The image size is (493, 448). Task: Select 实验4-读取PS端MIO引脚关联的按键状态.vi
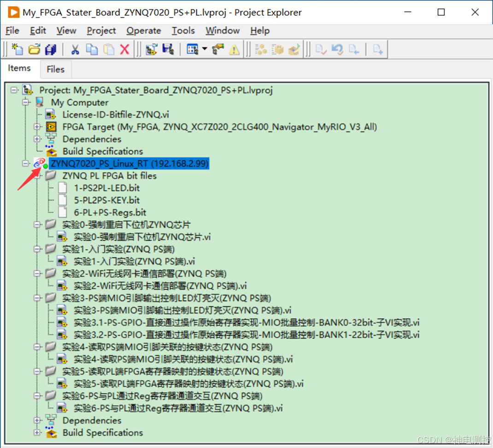pyautogui.click(x=183, y=359)
